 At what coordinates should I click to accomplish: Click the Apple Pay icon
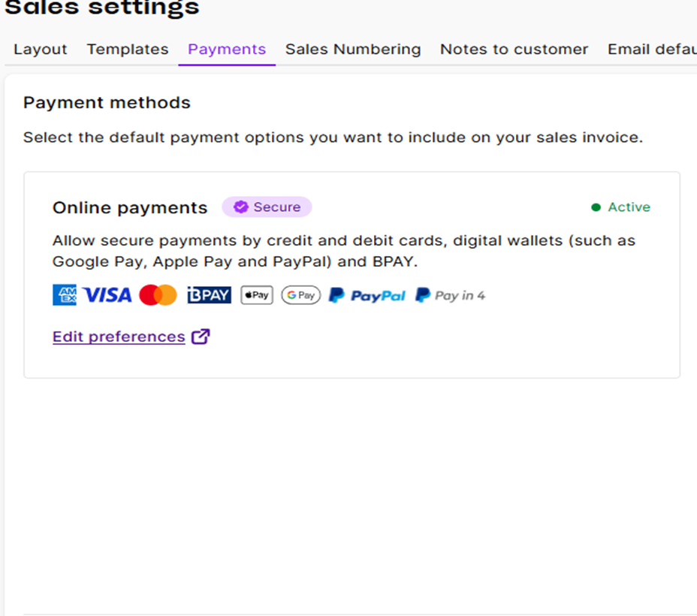[257, 295]
